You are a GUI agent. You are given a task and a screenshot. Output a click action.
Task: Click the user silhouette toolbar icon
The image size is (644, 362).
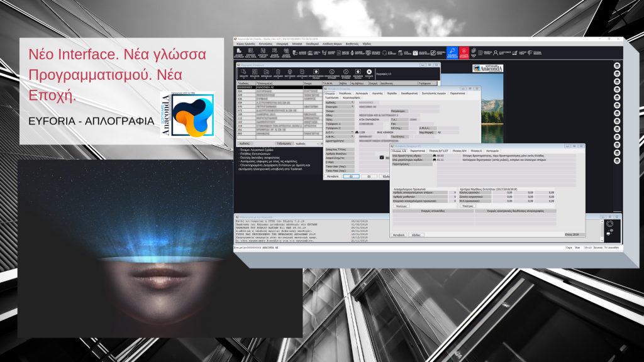point(496,53)
